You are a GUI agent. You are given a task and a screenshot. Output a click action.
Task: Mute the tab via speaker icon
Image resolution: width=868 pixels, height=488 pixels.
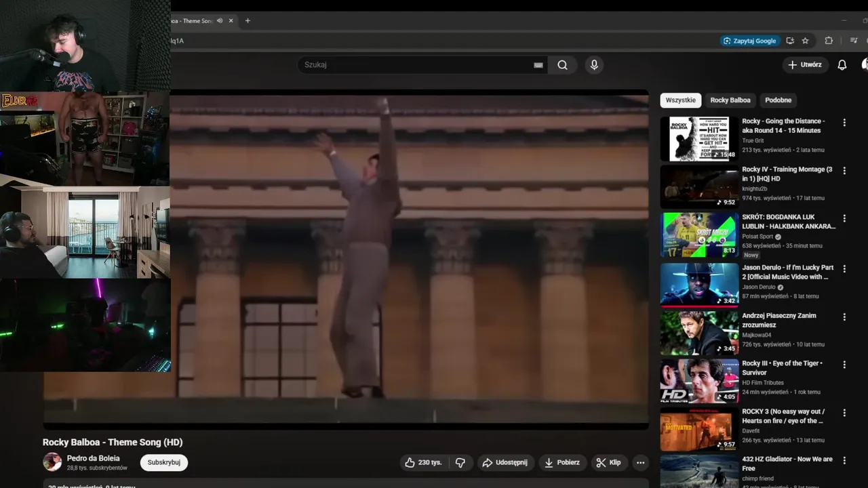coord(220,21)
